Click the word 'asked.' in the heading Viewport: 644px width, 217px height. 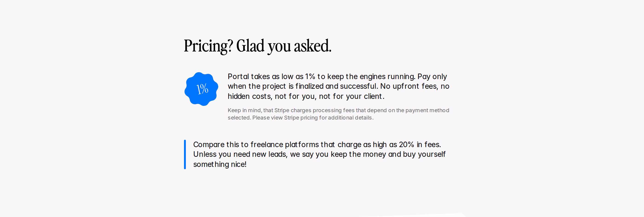pyautogui.click(x=313, y=46)
